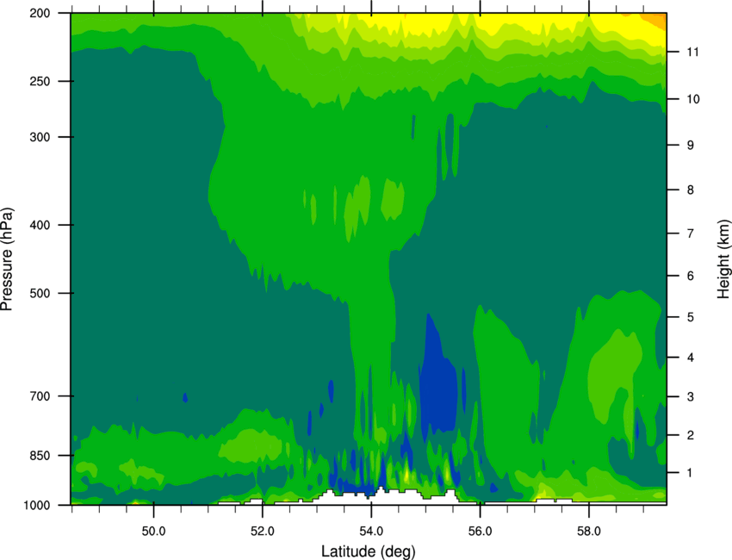
Task: Select the 700 pressure tick label
Action: click(x=40, y=396)
